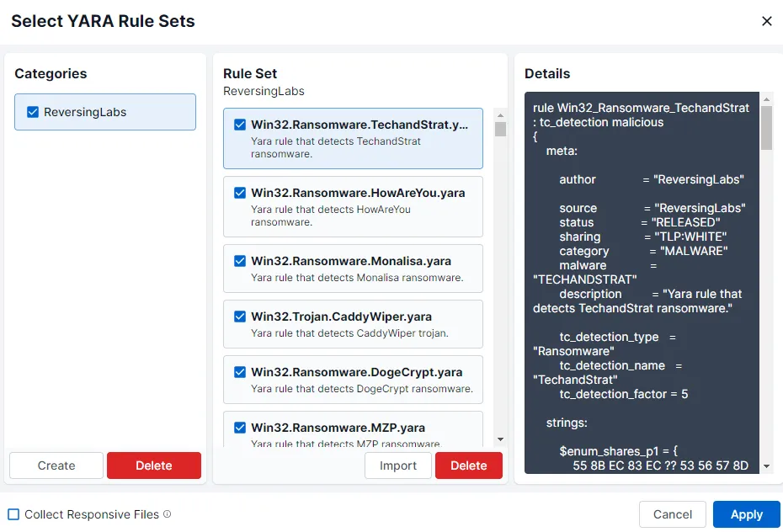Click the Cancel button
The height and width of the screenshot is (532, 783).
[673, 514]
